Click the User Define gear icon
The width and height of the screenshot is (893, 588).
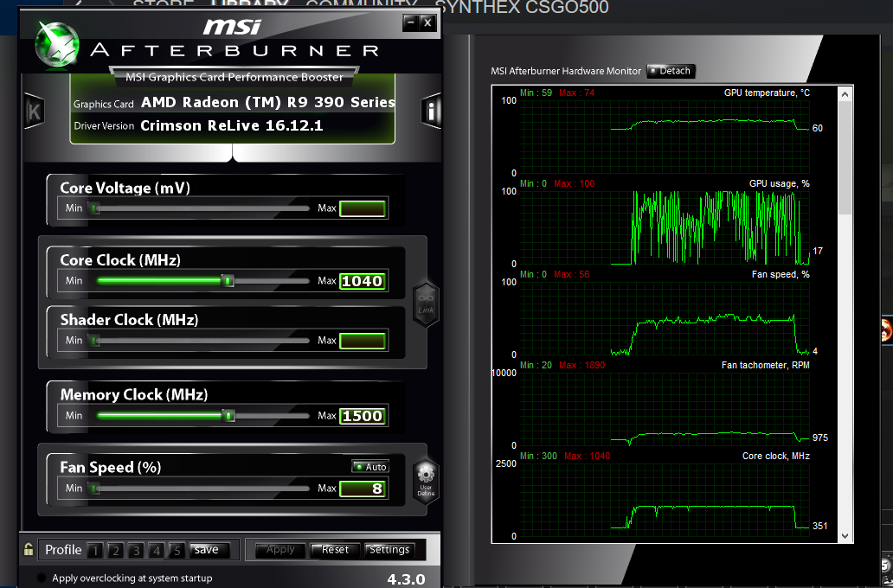pos(426,481)
